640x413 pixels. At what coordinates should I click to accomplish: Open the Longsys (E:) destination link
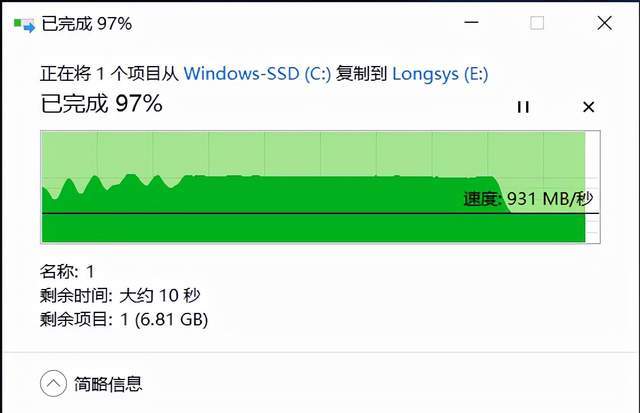point(440,73)
